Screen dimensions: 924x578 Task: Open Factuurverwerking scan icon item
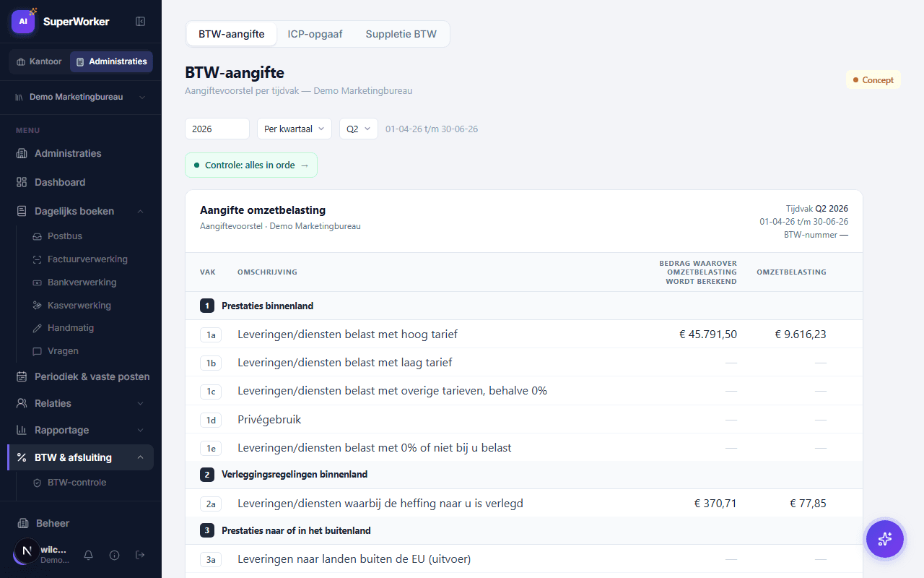[x=38, y=259]
